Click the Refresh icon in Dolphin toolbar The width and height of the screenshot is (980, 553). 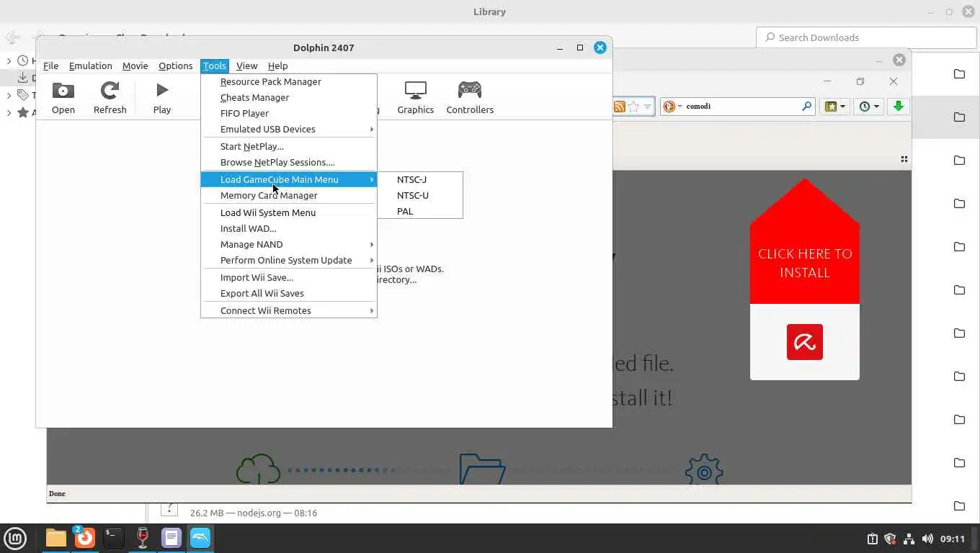point(110,97)
